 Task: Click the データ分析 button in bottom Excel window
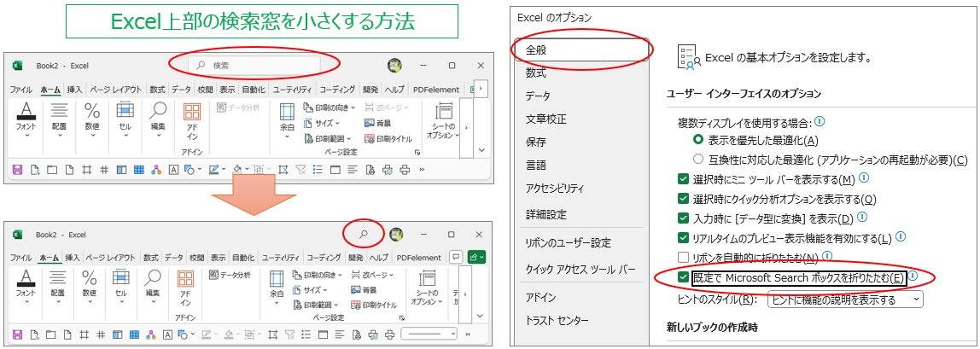[x=230, y=274]
